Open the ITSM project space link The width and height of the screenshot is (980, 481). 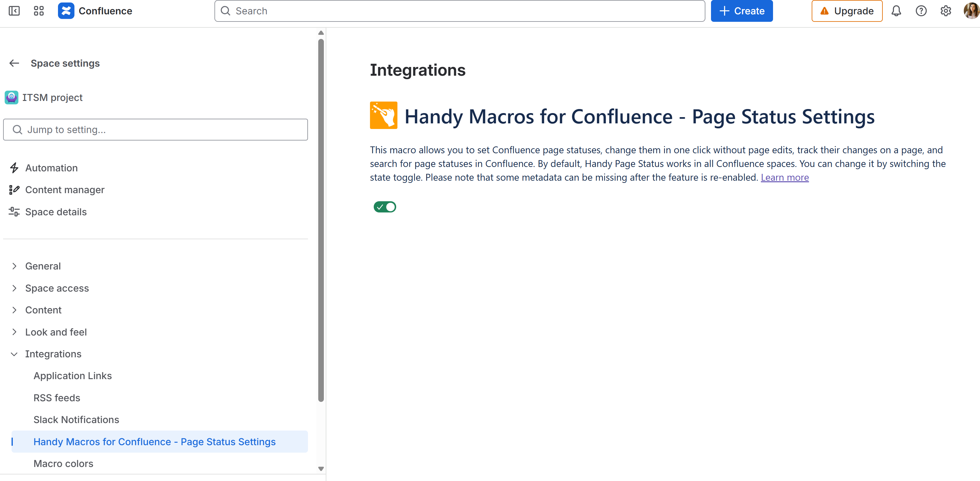click(x=52, y=97)
